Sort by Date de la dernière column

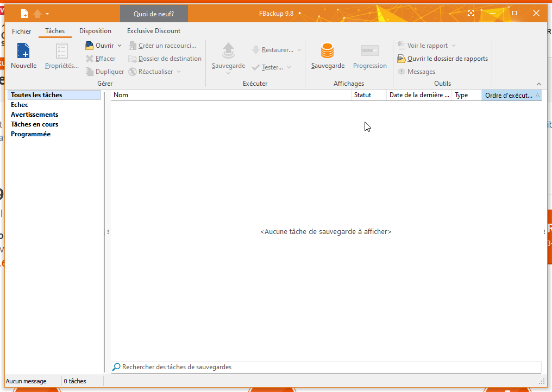click(419, 95)
